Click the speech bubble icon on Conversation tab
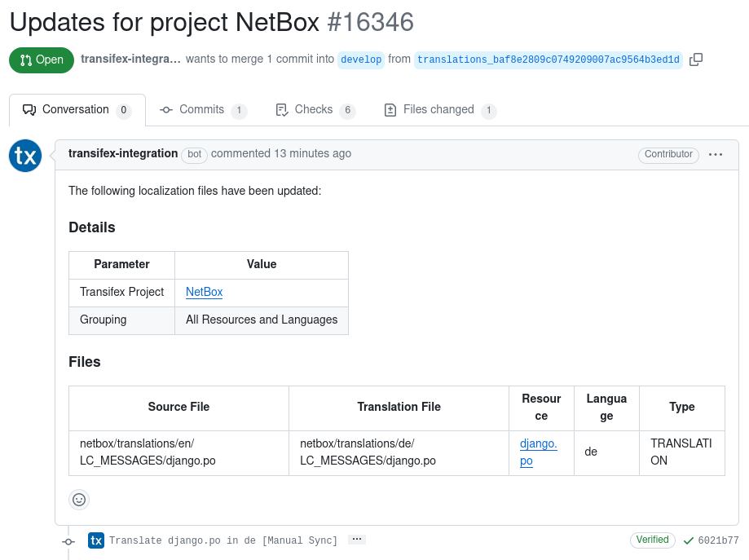 click(28, 109)
